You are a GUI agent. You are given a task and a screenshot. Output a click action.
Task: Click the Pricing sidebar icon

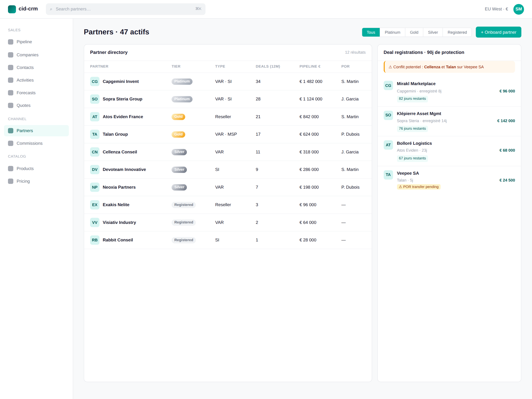pos(11,181)
